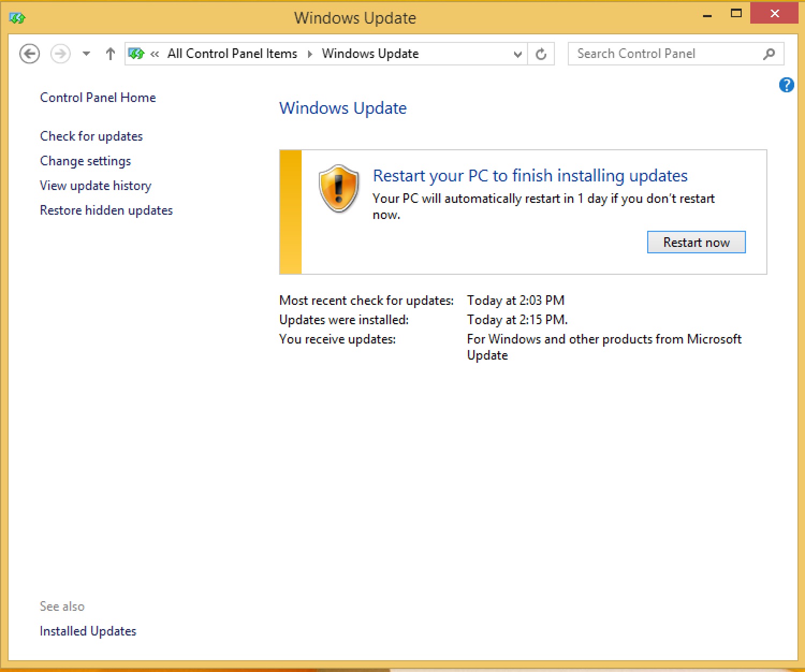Open Help with the blue question mark

[786, 85]
